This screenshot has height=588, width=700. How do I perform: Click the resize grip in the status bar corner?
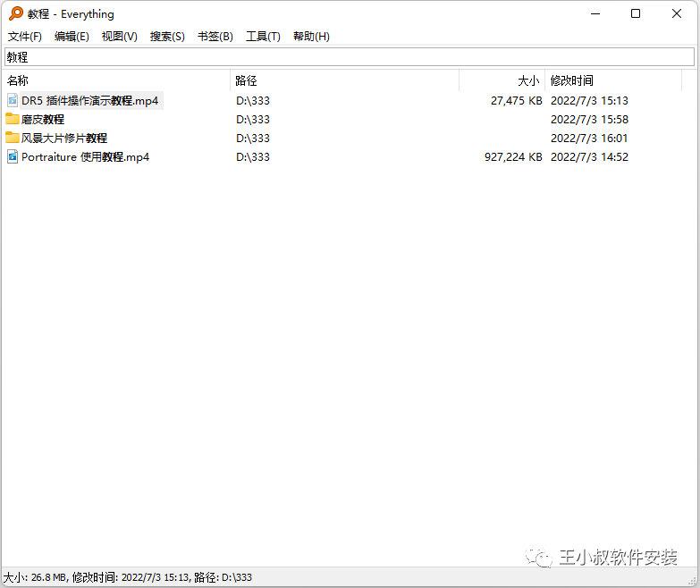tap(693, 581)
